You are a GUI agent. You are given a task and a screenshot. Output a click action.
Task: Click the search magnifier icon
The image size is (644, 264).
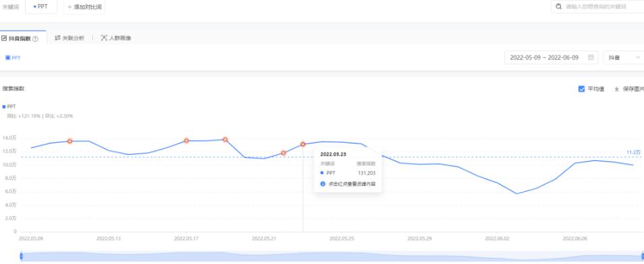[x=558, y=7]
